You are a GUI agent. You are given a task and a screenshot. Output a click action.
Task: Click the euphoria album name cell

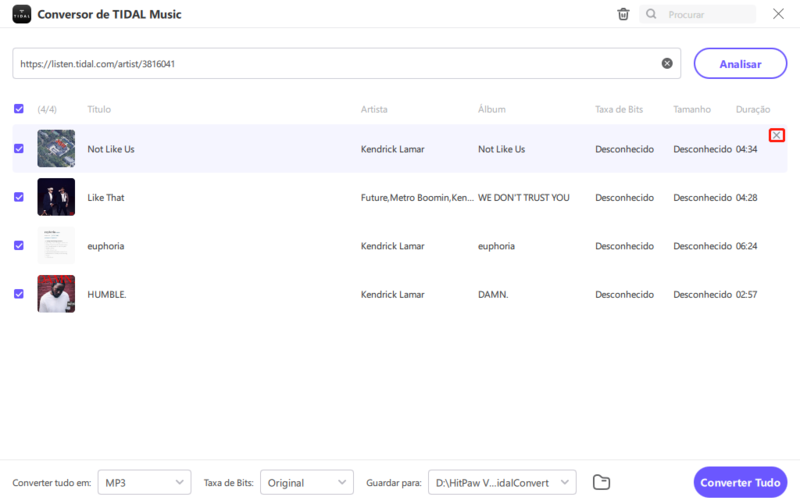496,246
